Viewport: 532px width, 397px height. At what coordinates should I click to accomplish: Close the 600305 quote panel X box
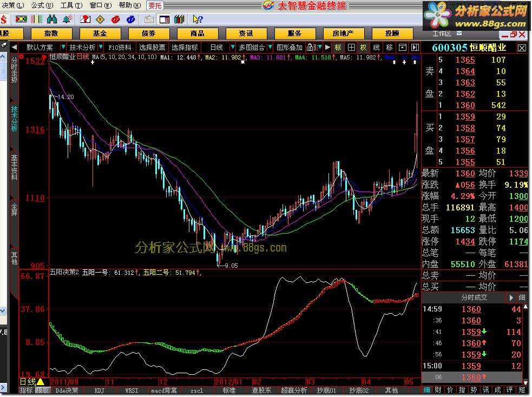[x=522, y=48]
